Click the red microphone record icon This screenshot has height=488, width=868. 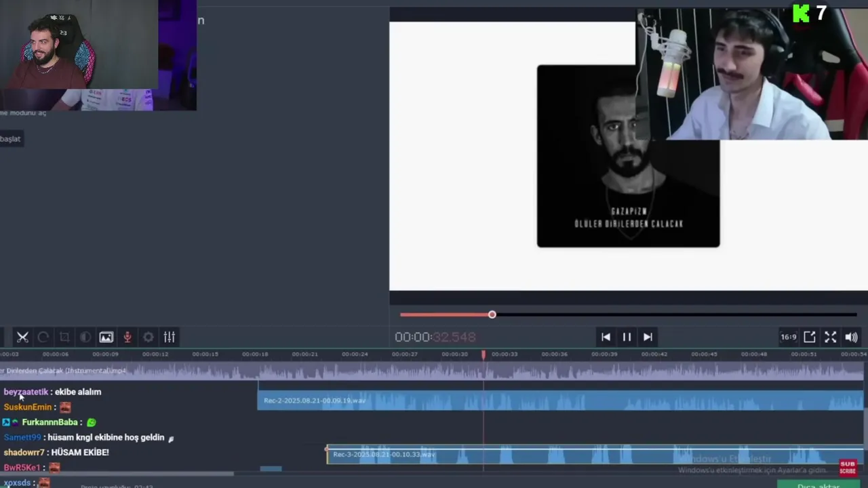pos(127,337)
